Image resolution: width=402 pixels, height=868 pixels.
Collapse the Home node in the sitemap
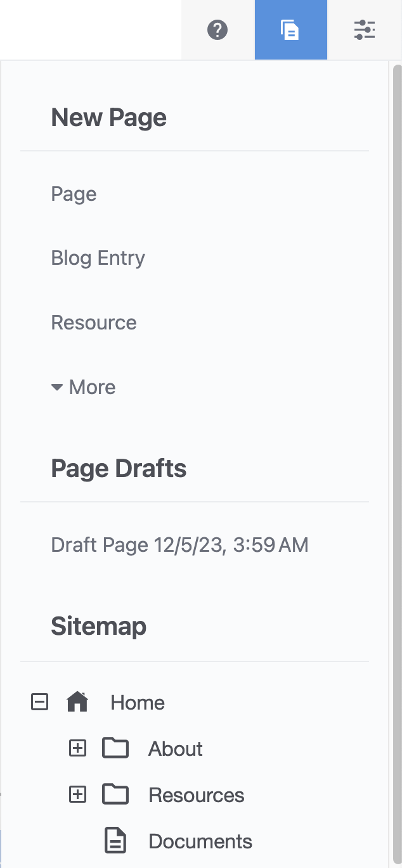click(39, 702)
